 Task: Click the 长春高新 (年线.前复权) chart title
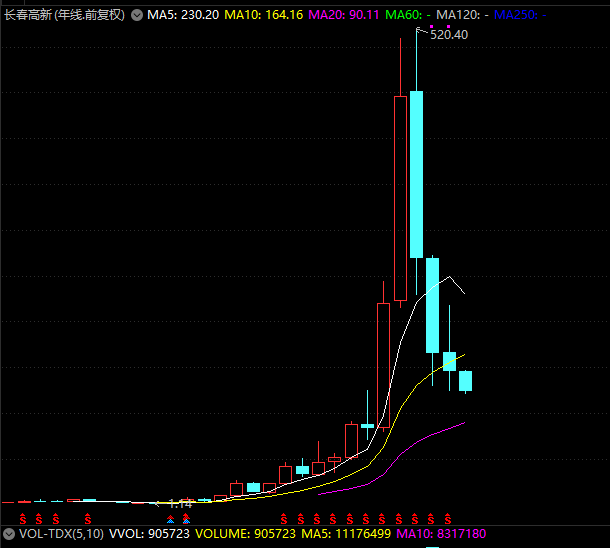click(65, 15)
